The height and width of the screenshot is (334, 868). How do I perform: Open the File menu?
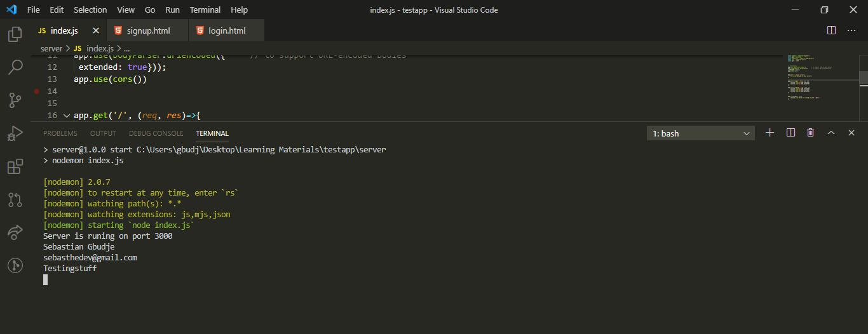(34, 10)
